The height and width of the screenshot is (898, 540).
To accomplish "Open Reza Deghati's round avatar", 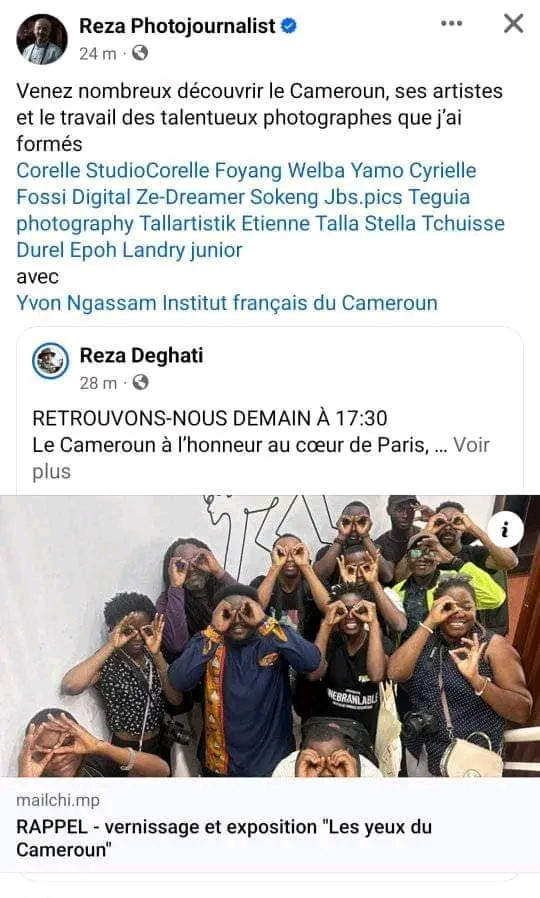I will click(x=50, y=361).
